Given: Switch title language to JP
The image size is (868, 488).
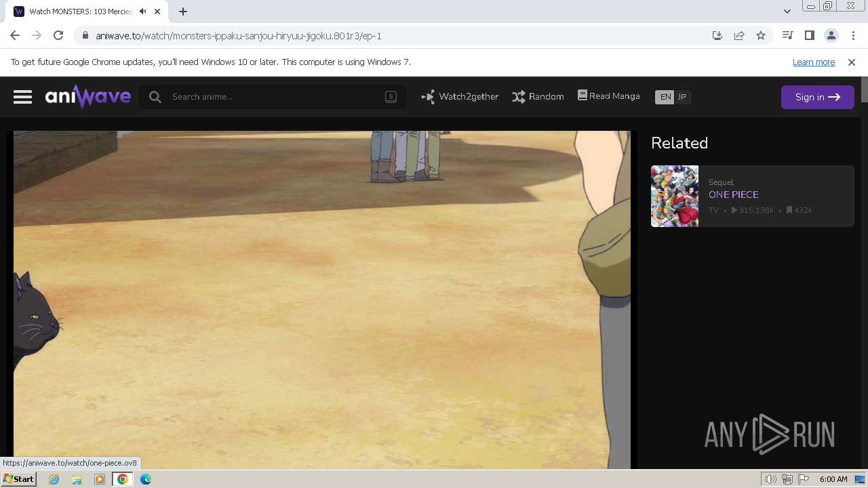Looking at the screenshot, I should pos(682,97).
